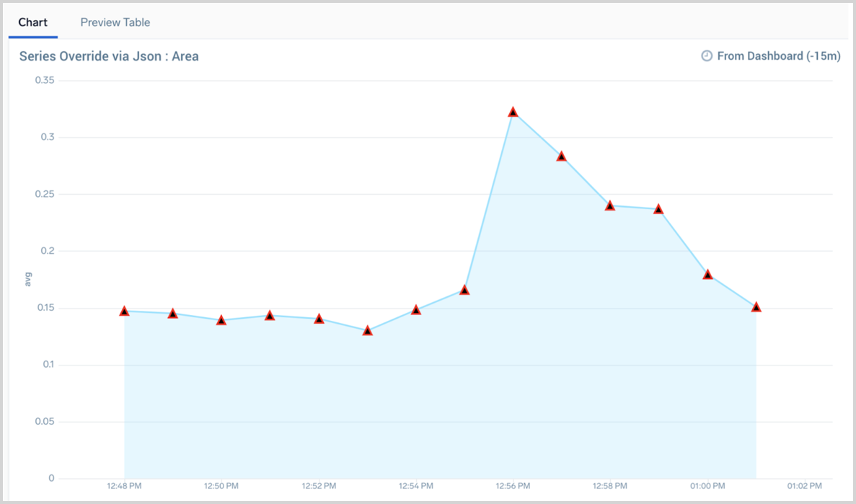This screenshot has height=504, width=856.
Task: Click the clock icon beside From Dashboard
Action: (x=707, y=56)
